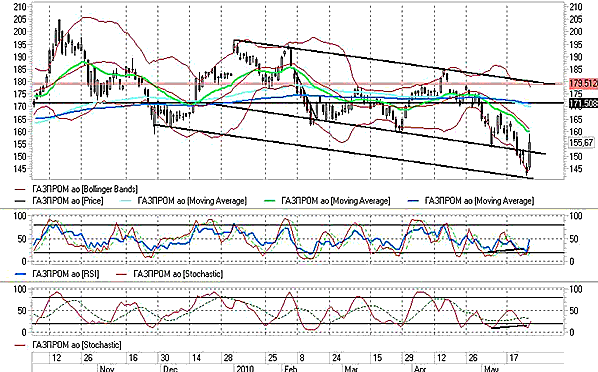Click the May month label
This screenshot has height=372, width=598.
[491, 369]
